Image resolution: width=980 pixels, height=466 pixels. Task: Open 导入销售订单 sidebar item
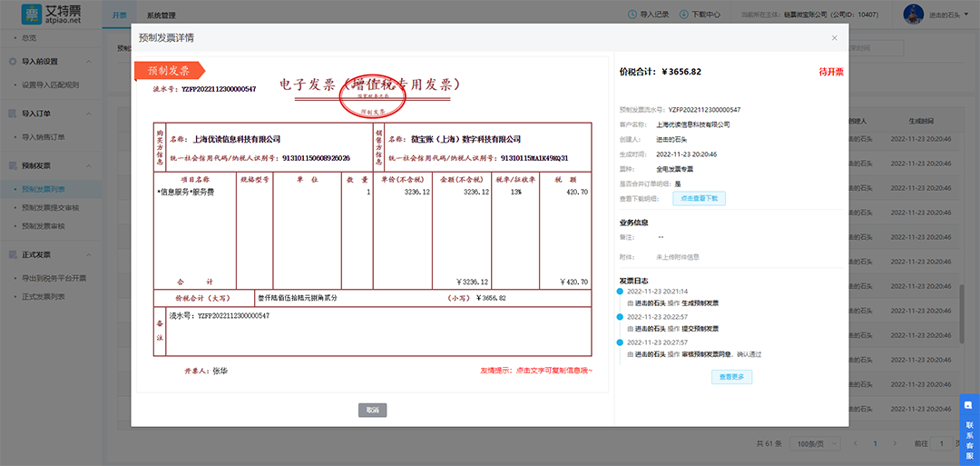click(x=44, y=137)
